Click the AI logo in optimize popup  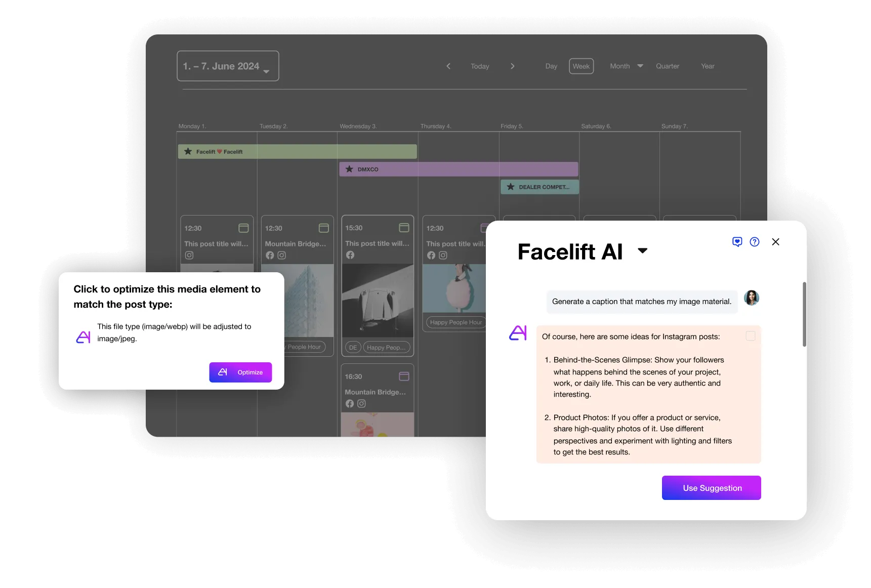click(x=83, y=337)
